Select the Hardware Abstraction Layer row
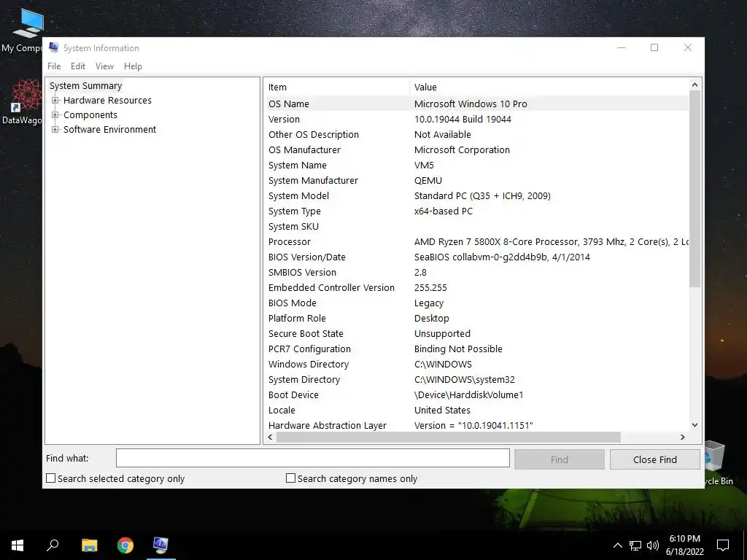 (476, 425)
